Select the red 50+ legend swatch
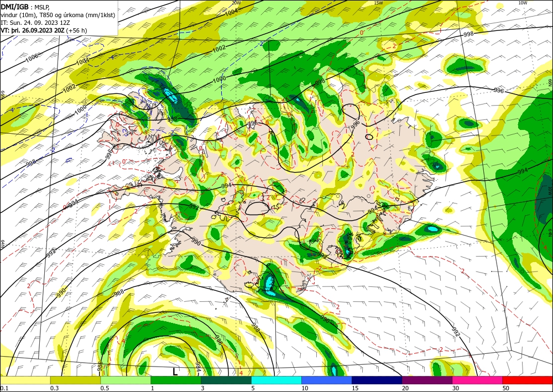Screen dimensions: 553x392 point(528,380)
